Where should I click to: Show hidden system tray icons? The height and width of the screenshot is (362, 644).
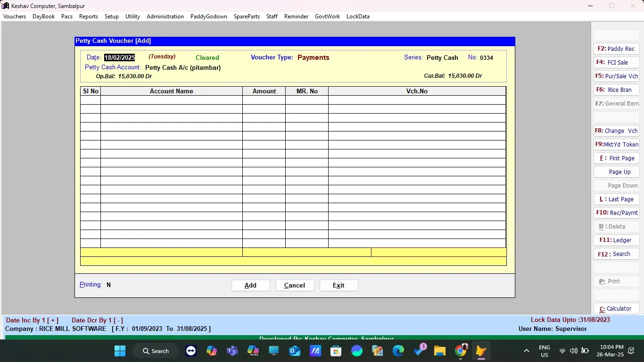[527, 351]
